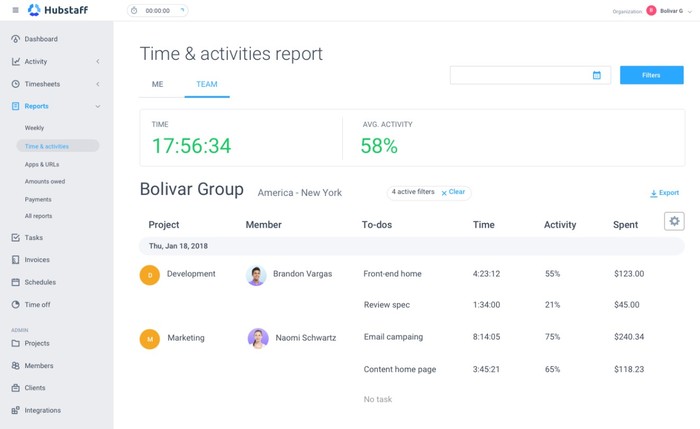Click Brandon Vargas member name
Screen dimensions: 700x429
coord(303,274)
